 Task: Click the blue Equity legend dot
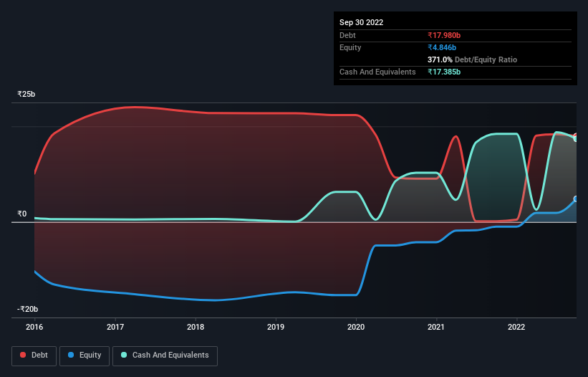[x=70, y=355]
